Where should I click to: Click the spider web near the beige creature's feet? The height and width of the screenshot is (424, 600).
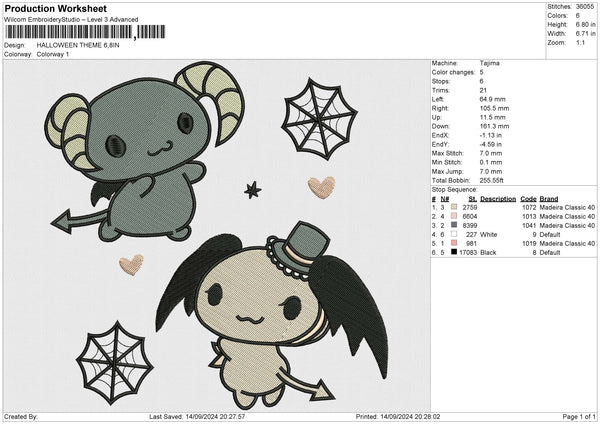click(114, 363)
